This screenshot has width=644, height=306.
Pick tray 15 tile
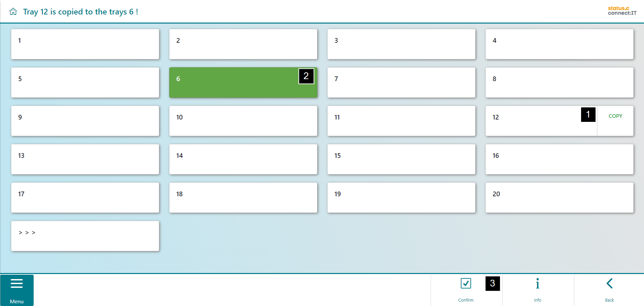tap(401, 159)
